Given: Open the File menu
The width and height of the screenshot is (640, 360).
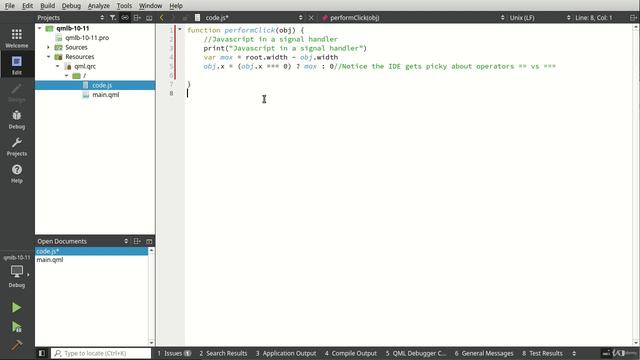Looking at the screenshot, I should pos(9,6).
